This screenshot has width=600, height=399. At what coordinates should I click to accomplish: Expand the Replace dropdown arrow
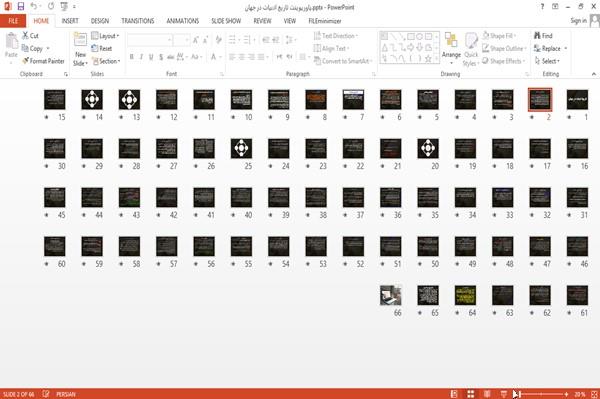566,49
